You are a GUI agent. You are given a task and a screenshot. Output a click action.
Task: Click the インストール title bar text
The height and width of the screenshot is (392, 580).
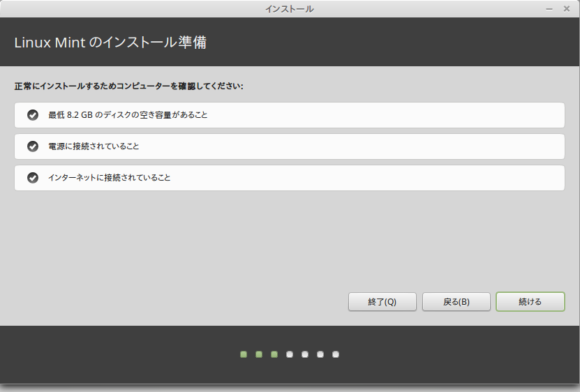click(290, 9)
